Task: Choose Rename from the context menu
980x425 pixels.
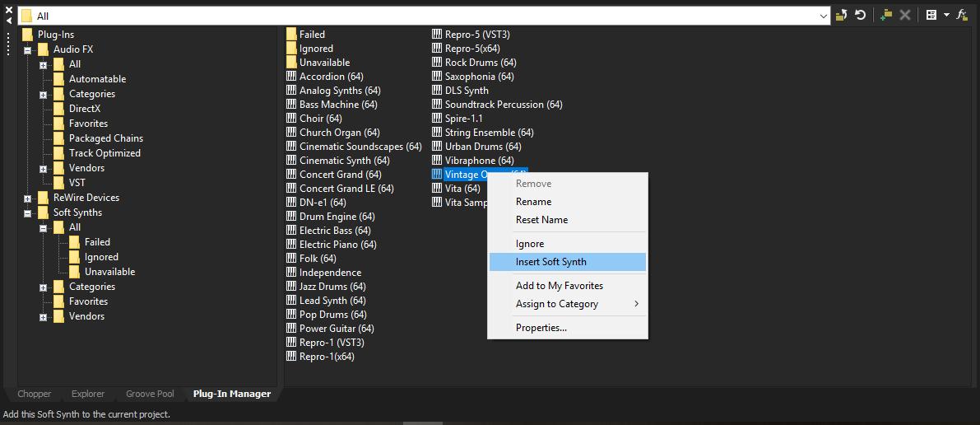Action: [568, 202]
